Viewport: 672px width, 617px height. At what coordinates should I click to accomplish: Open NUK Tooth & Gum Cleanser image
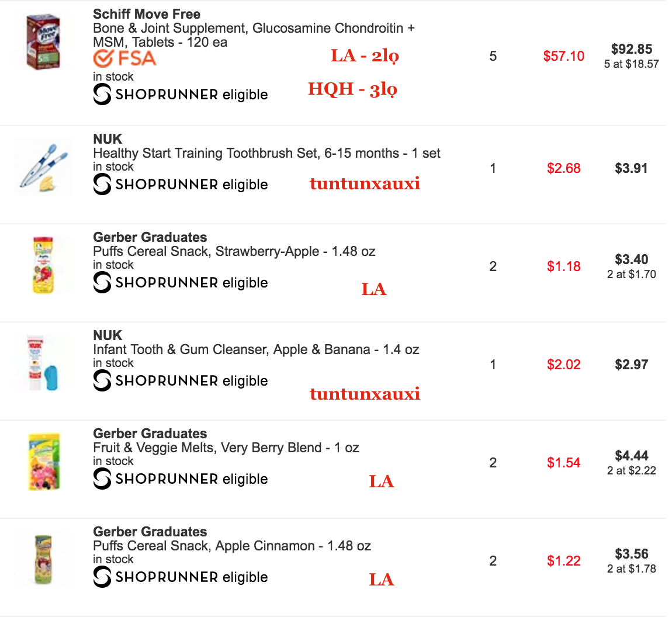(43, 363)
